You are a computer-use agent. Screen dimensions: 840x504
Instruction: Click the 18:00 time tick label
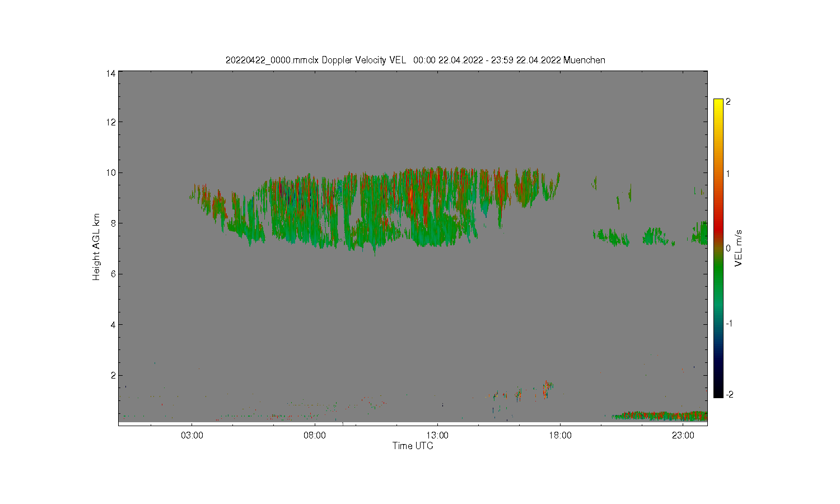[560, 435]
